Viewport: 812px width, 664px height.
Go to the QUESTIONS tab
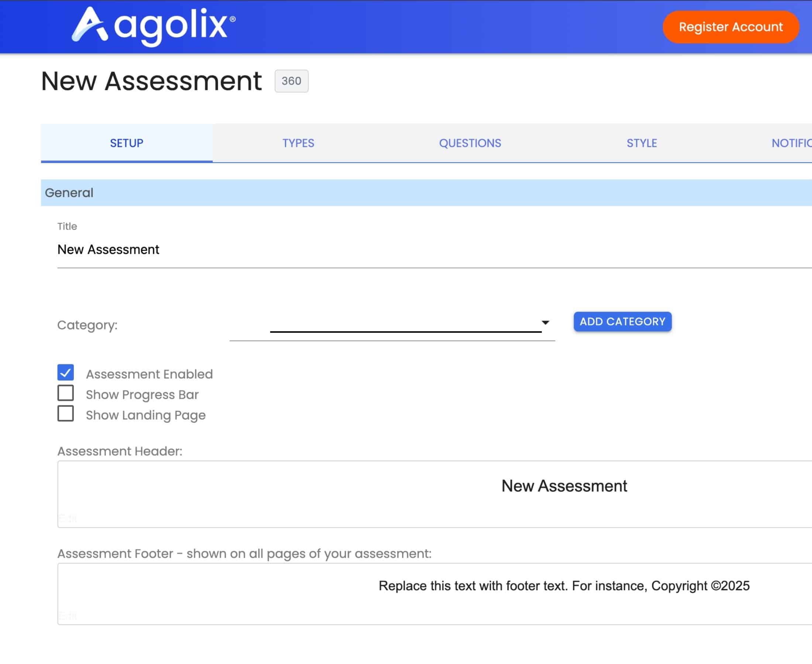coord(469,143)
